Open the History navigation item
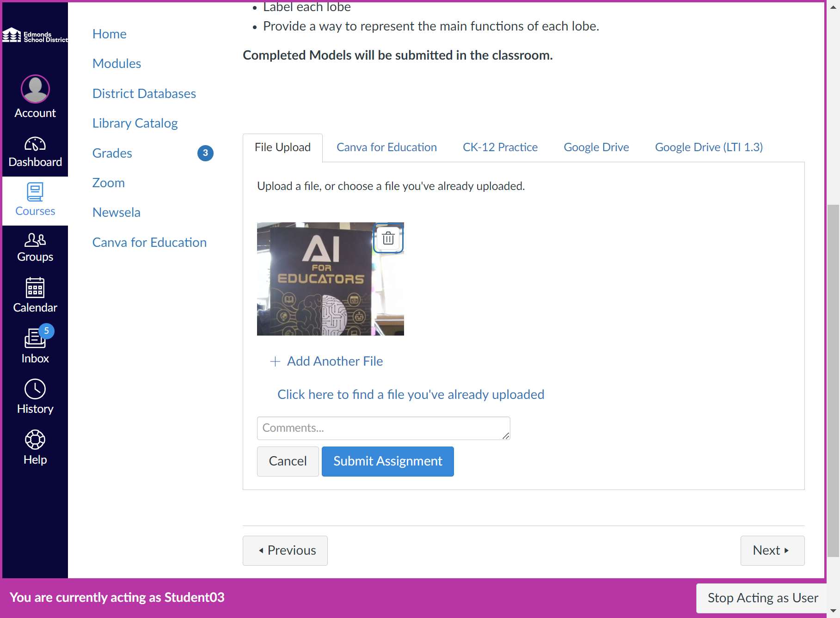The height and width of the screenshot is (618, 840). 35,397
